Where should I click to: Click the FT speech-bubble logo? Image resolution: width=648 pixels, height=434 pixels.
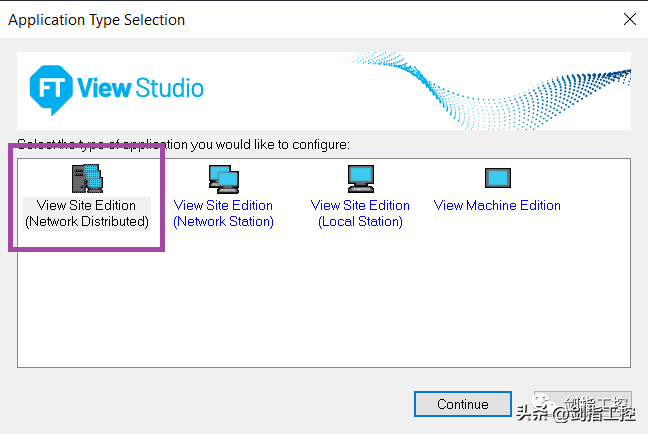click(49, 87)
